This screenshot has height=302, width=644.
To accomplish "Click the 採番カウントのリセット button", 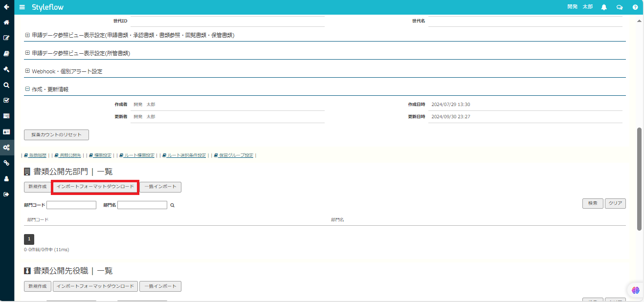I will (x=56, y=135).
